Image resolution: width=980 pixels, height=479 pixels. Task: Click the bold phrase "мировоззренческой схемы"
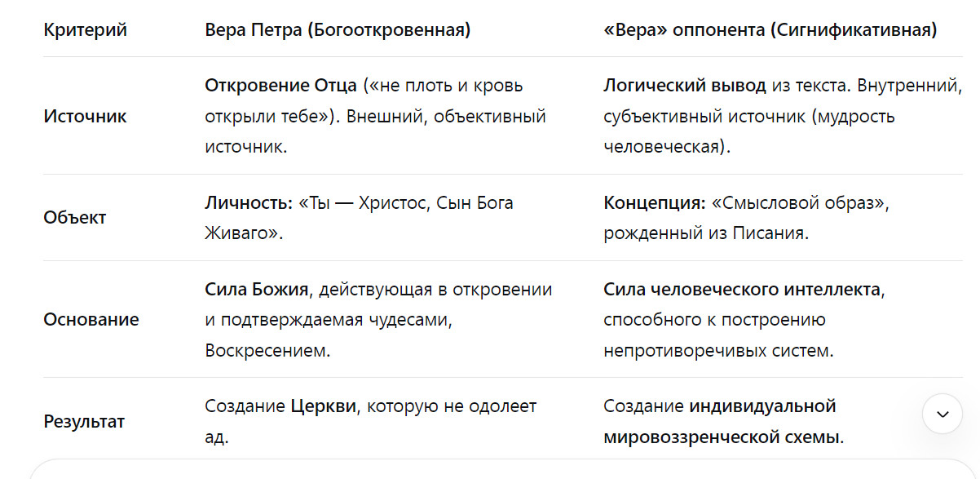721,437
